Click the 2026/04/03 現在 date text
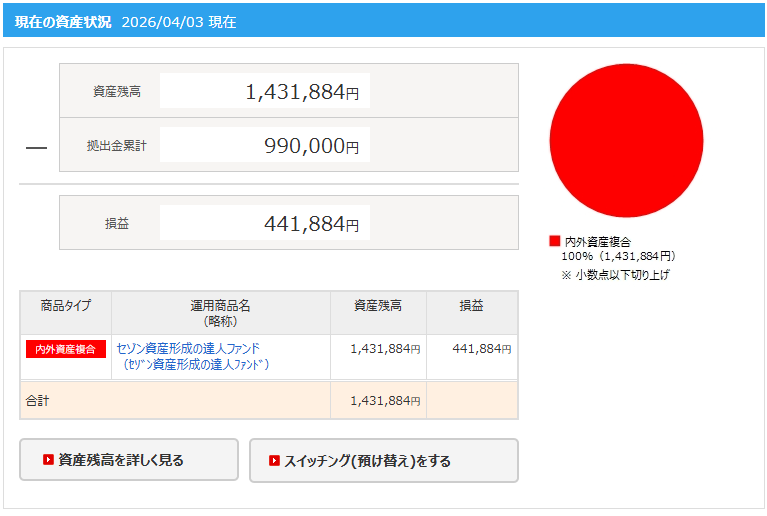 pos(179,21)
